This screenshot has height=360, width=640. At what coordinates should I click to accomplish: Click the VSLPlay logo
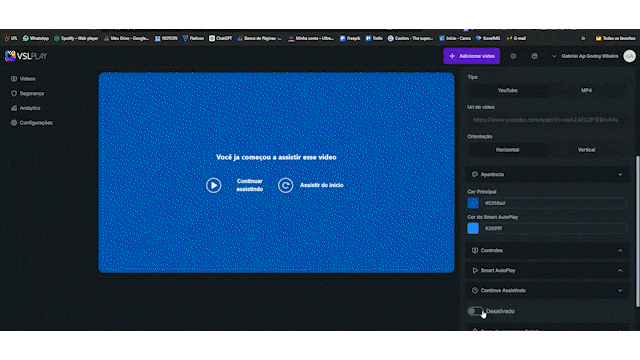pyautogui.click(x=26, y=56)
